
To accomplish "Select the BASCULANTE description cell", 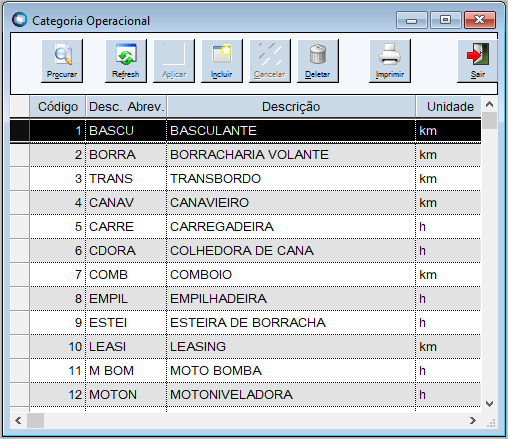I will 291,131.
